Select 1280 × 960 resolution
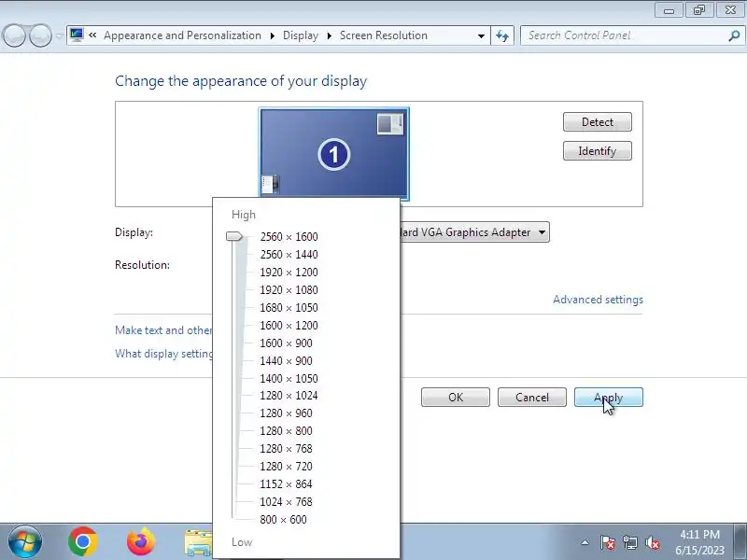This screenshot has width=747, height=560. point(286,413)
